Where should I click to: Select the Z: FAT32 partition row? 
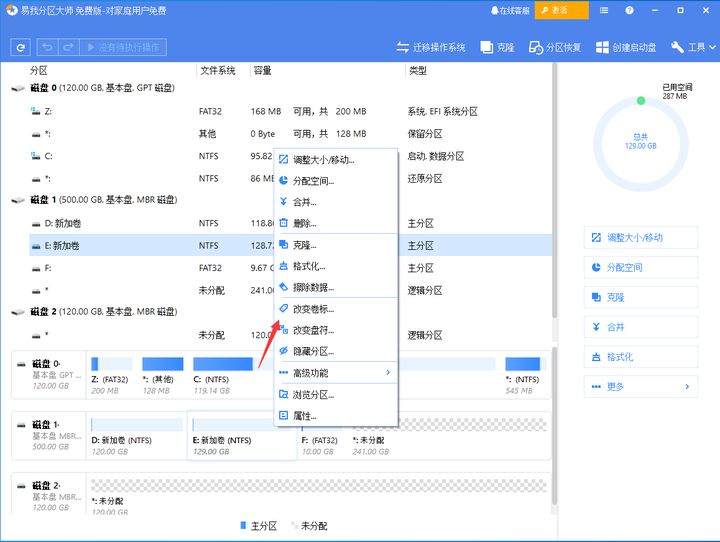coord(290,111)
